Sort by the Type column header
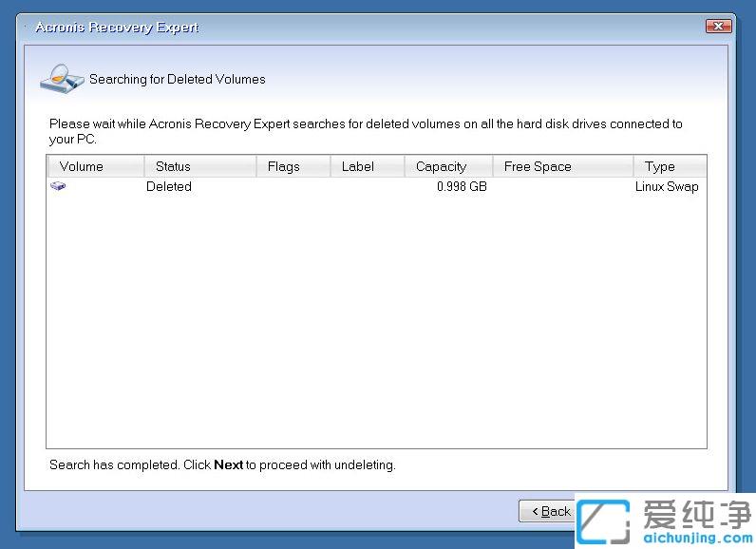Image resolution: width=756 pixels, height=549 pixels. [x=671, y=166]
